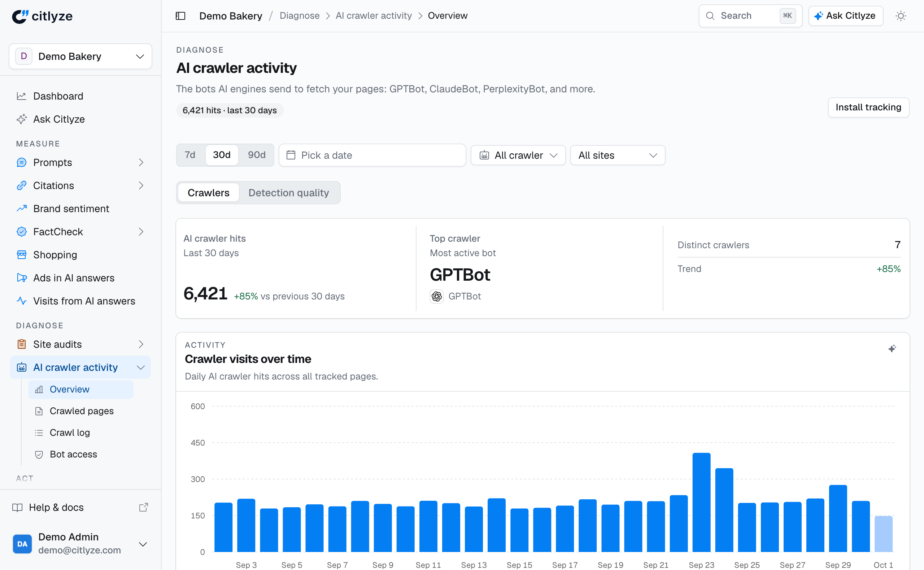Open the Demo Bakery workspace dropdown
This screenshot has width=924, height=570.
(x=80, y=56)
